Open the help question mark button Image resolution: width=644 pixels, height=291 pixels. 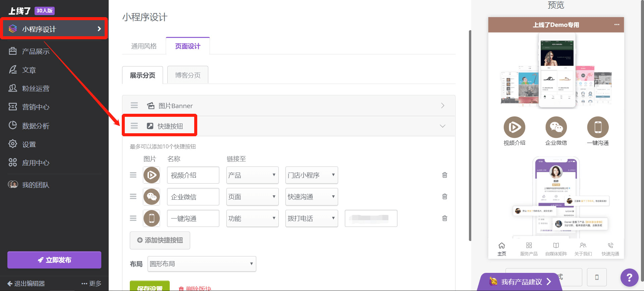point(629,277)
